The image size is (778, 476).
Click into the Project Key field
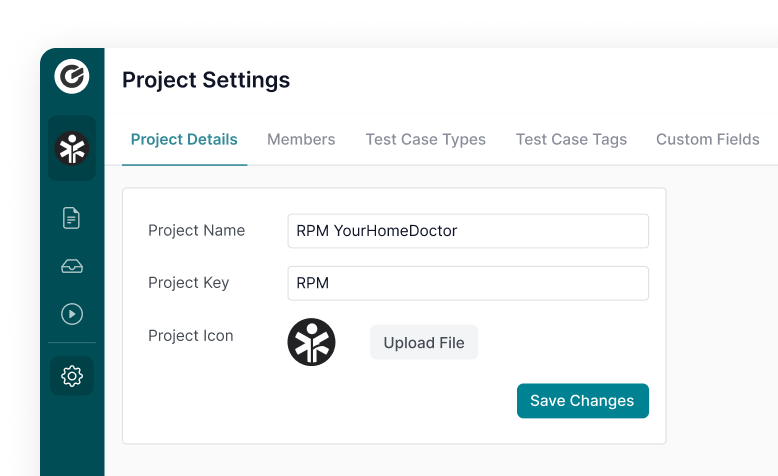click(468, 283)
